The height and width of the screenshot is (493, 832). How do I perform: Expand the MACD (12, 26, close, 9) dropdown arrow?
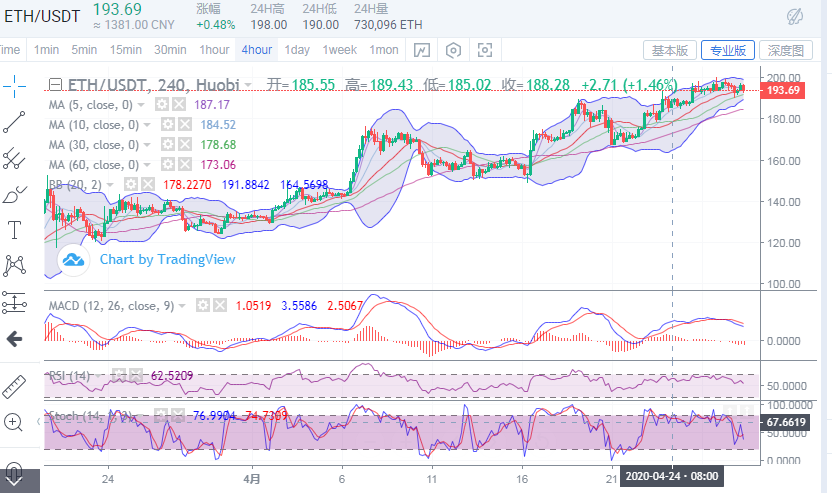coord(182,306)
